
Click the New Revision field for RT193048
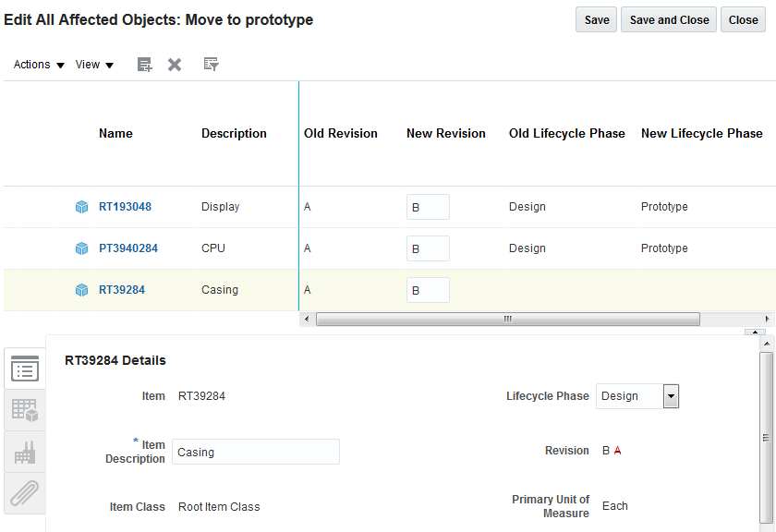[428, 207]
